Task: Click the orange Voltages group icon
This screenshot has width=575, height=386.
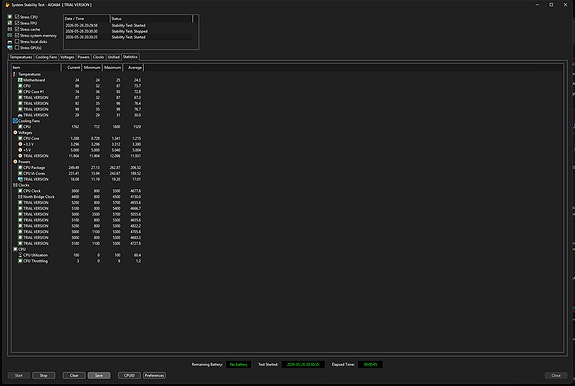Action: click(x=15, y=132)
